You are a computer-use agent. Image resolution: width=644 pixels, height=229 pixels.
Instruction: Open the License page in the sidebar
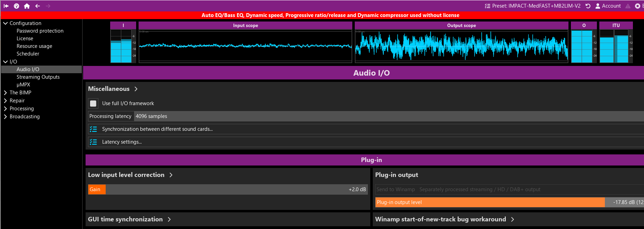click(x=25, y=39)
